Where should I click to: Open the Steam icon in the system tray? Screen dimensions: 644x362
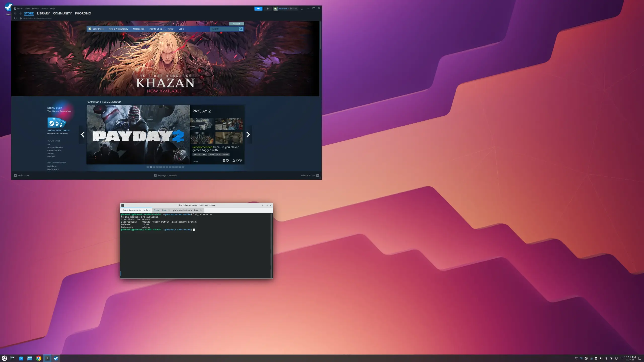click(586, 358)
